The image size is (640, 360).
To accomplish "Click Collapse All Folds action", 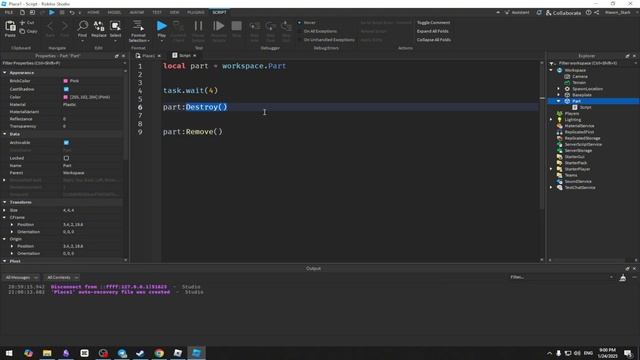I will coord(433,40).
